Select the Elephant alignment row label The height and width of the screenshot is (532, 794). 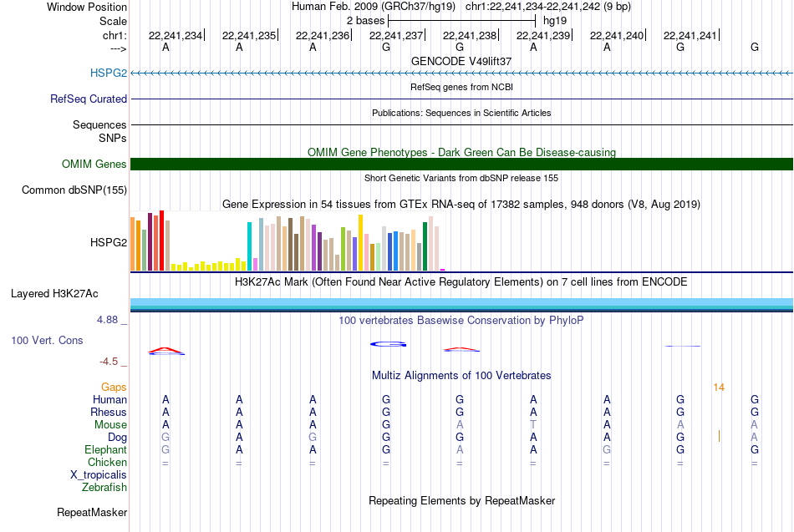105,450
